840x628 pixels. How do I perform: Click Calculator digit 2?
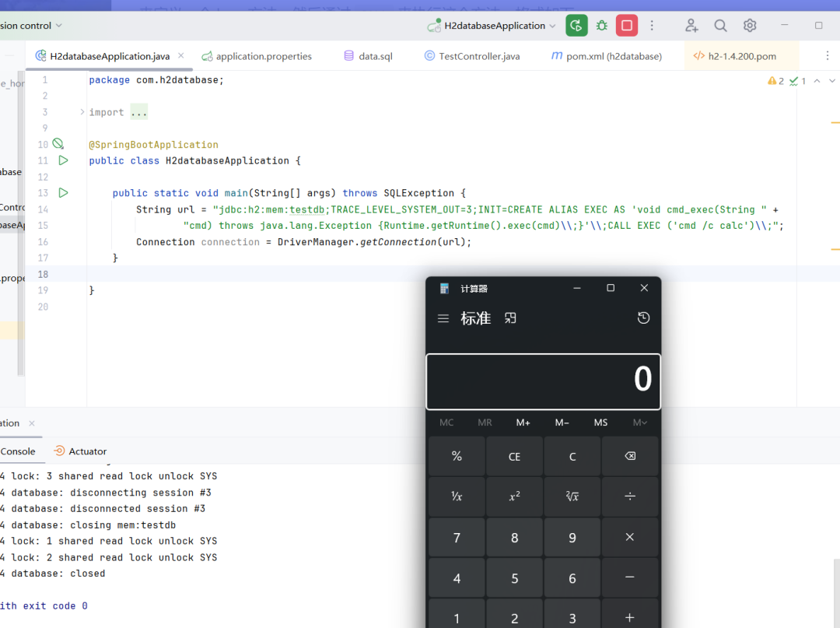tap(514, 614)
